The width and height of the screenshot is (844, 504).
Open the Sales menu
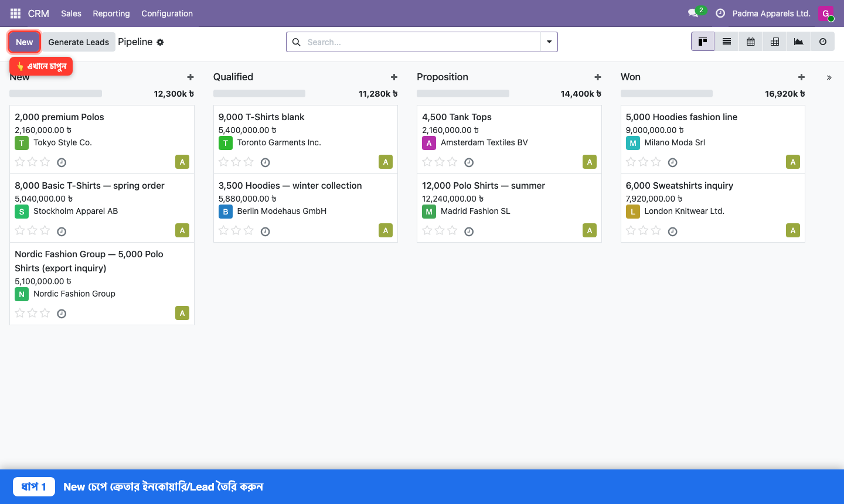[x=71, y=13]
